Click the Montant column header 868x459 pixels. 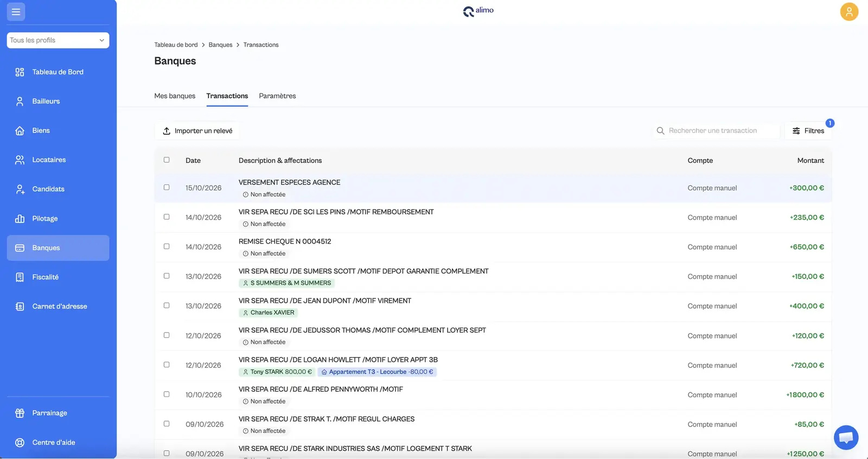[x=810, y=161]
